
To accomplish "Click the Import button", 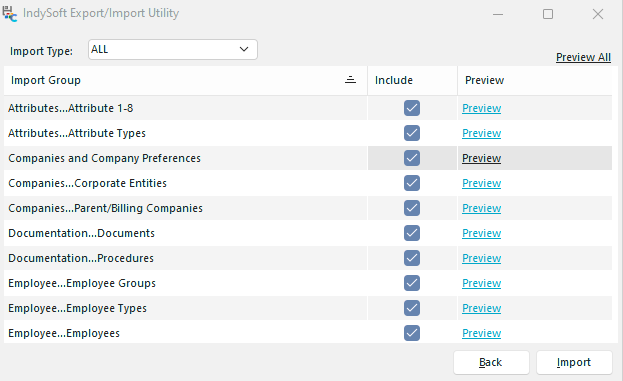I will click(574, 362).
